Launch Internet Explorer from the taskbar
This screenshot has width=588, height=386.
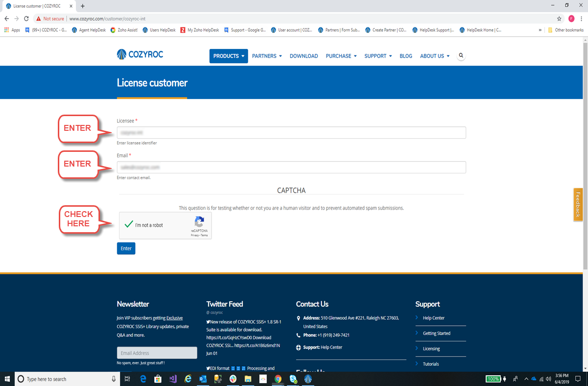click(x=188, y=379)
